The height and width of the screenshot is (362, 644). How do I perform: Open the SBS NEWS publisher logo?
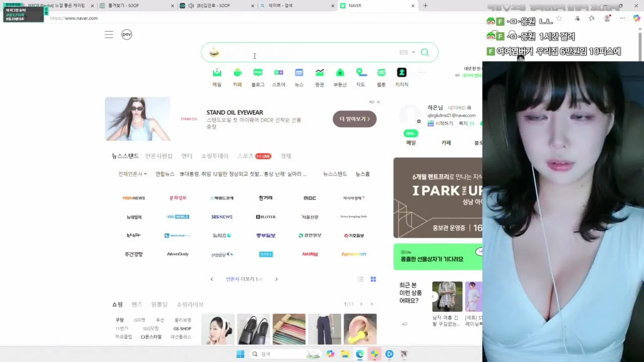(x=222, y=217)
